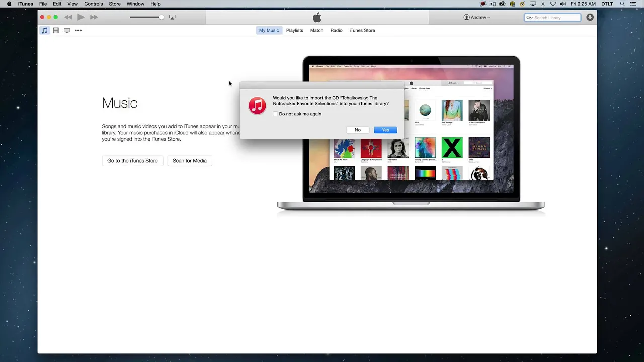Open the iTunes application menu
Viewport: 644px width, 362px height.
(26, 4)
